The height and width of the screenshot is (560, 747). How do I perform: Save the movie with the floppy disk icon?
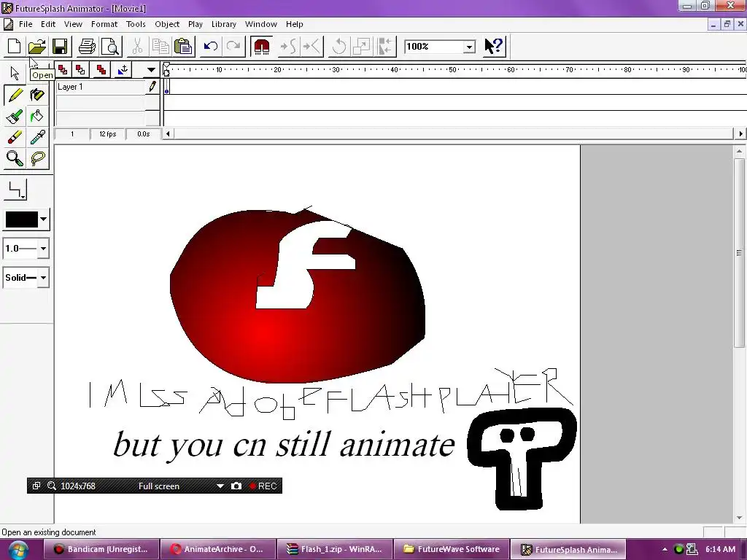pyautogui.click(x=60, y=46)
